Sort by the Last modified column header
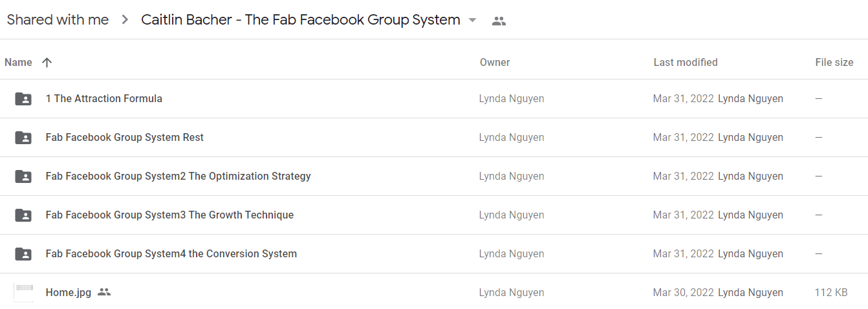Viewport: 868px width, 309px height. point(686,62)
